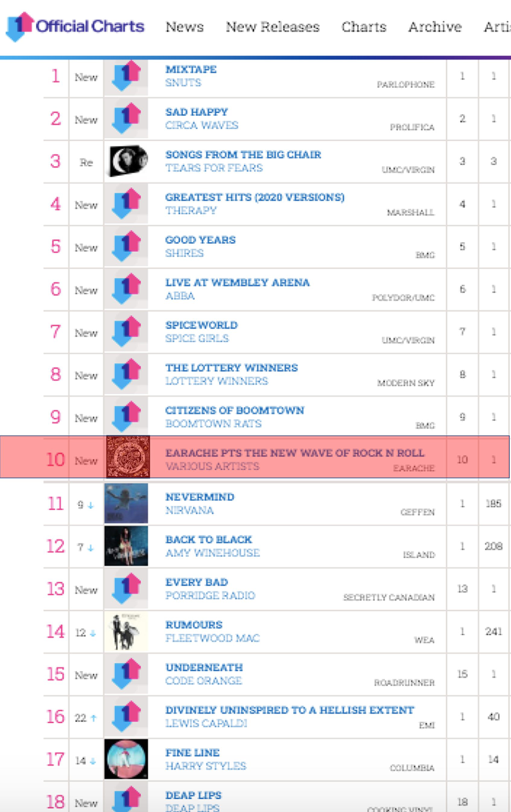
Task: Click the Every Bad placeholder cover icon
Action: click(x=126, y=589)
